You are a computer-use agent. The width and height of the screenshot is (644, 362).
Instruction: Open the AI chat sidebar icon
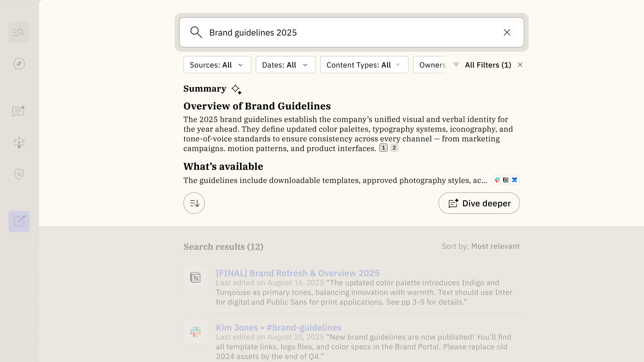pyautogui.click(x=19, y=111)
